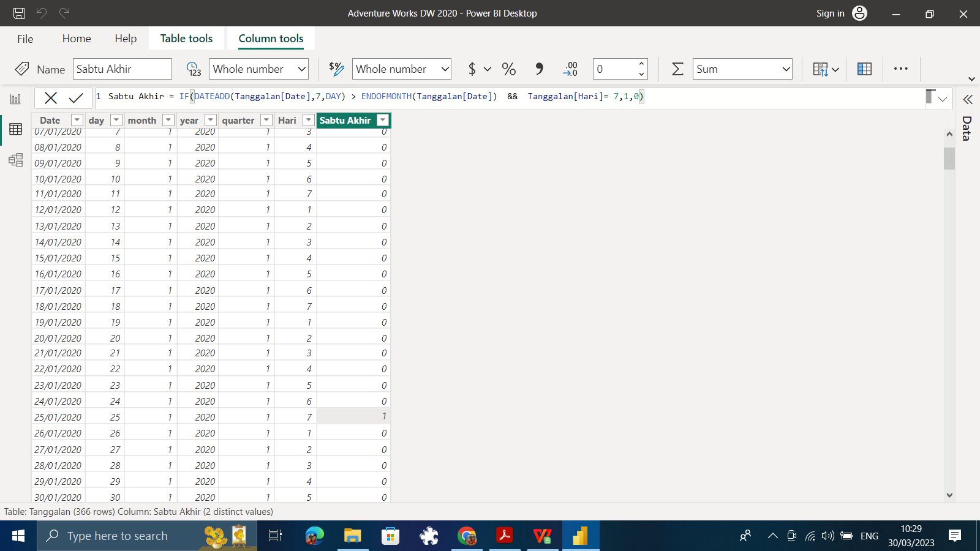Open the Summarization Sum dropdown
This screenshot has height=551, width=980.
pos(742,69)
